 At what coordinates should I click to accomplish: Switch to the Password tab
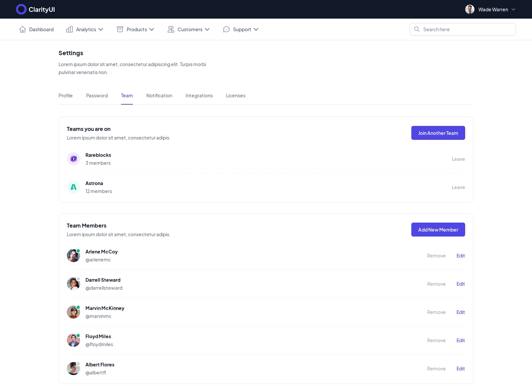[x=97, y=96]
